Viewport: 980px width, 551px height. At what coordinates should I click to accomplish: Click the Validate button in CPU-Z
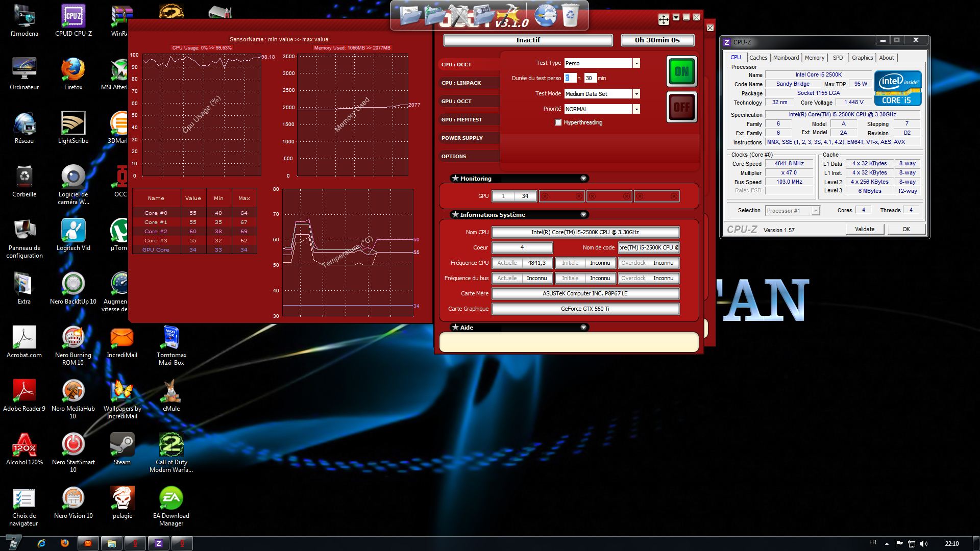pyautogui.click(x=865, y=229)
